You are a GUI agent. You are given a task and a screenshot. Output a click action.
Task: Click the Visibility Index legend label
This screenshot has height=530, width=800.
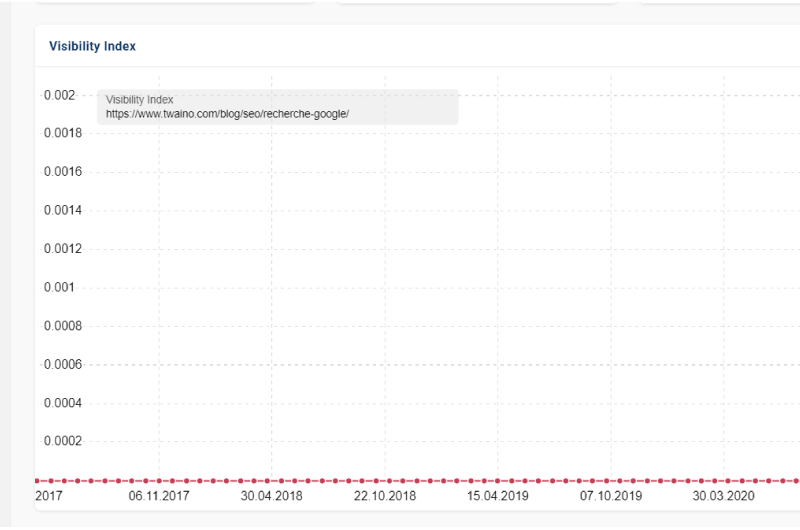pos(139,99)
